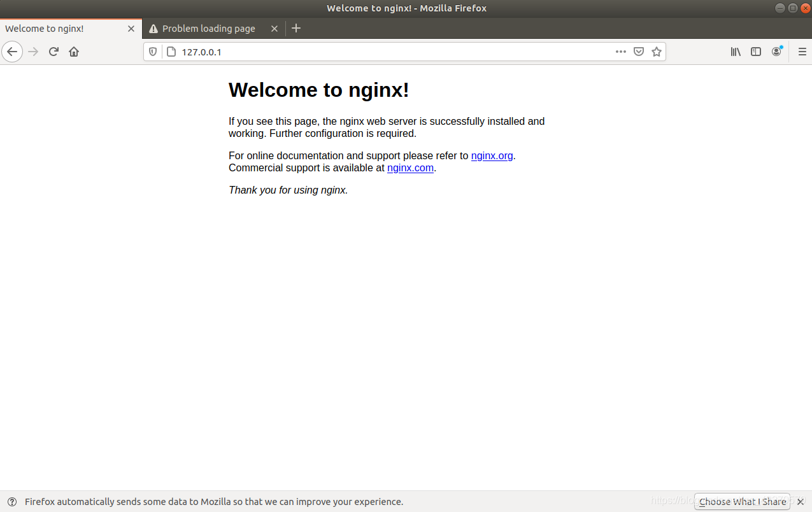
Task: Go back to the previous page
Action: coord(12,52)
